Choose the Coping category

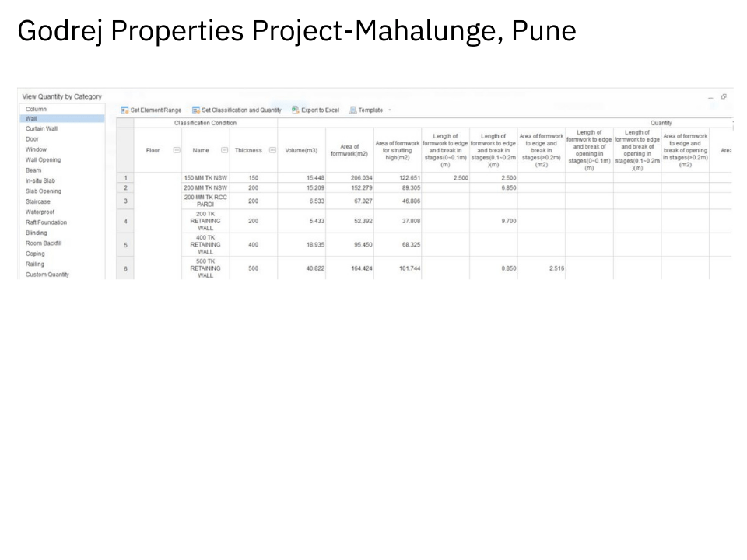(35, 254)
